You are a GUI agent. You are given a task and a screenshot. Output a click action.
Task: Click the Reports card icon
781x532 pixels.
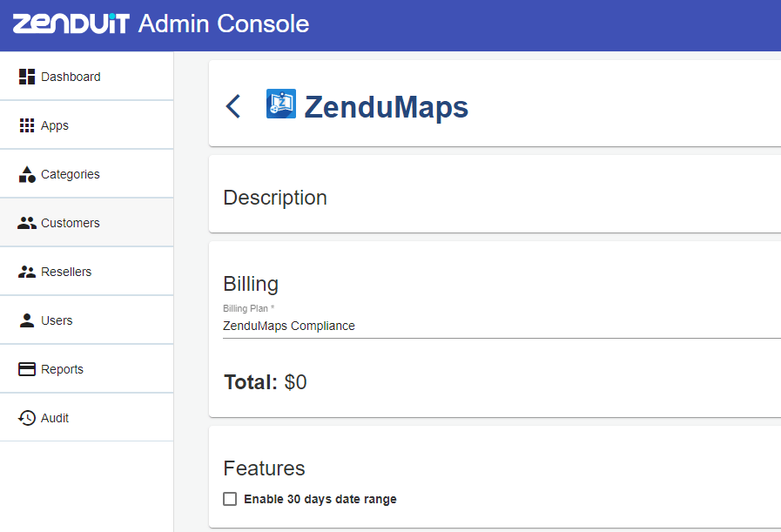[x=27, y=369]
